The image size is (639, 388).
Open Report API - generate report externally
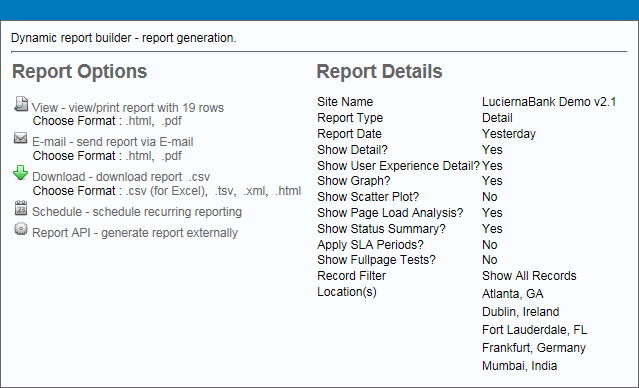(x=135, y=233)
